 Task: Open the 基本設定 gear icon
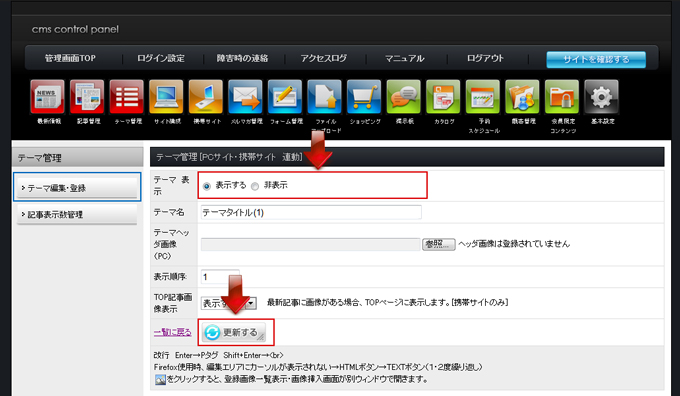tap(602, 96)
